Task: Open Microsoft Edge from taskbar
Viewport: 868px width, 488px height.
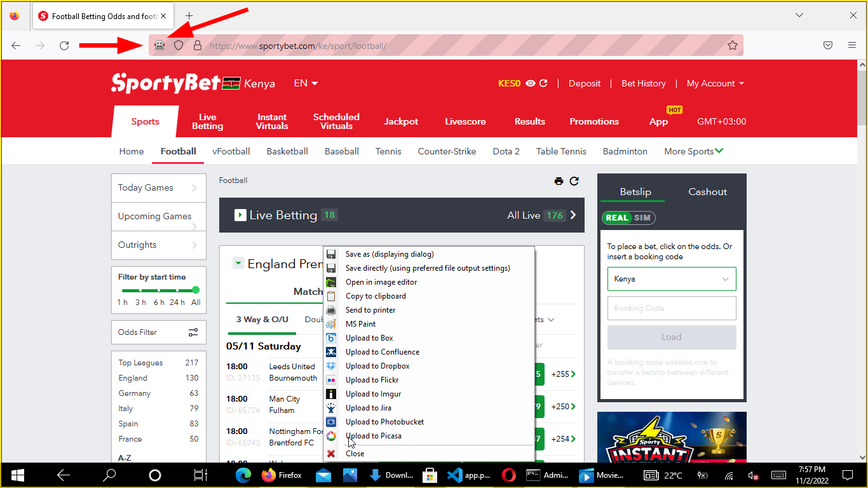Action: click(243, 475)
